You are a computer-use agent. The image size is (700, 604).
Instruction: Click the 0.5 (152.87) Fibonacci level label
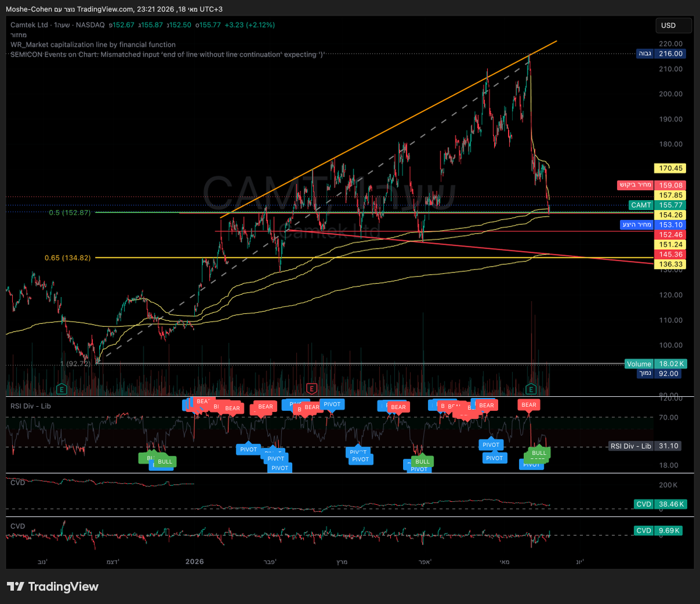tap(69, 213)
